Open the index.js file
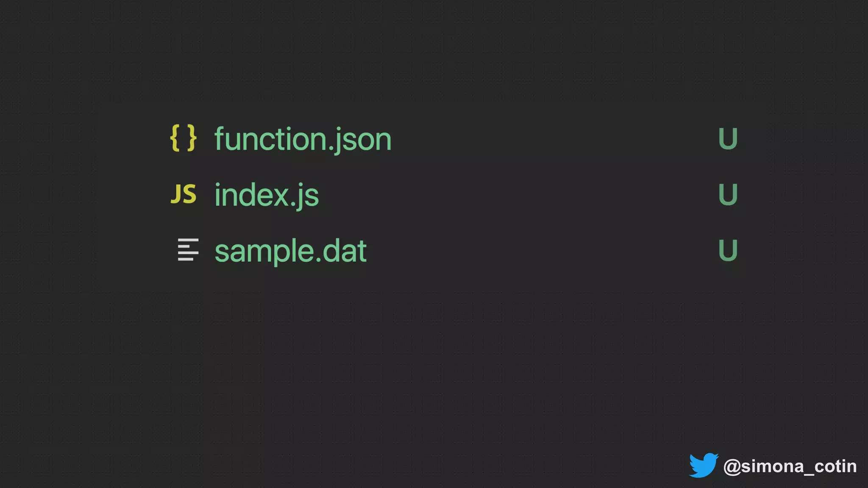Image resolution: width=868 pixels, height=488 pixels. pyautogui.click(x=267, y=195)
